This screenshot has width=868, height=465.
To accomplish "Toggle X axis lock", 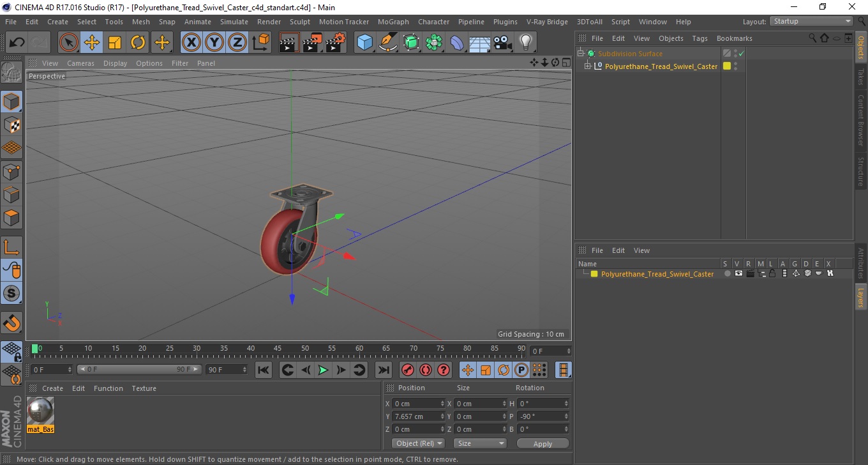I will click(191, 43).
